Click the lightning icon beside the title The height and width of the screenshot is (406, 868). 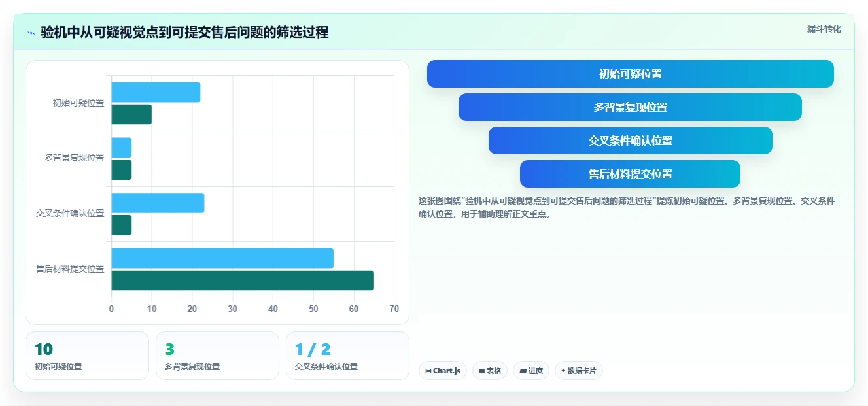31,32
